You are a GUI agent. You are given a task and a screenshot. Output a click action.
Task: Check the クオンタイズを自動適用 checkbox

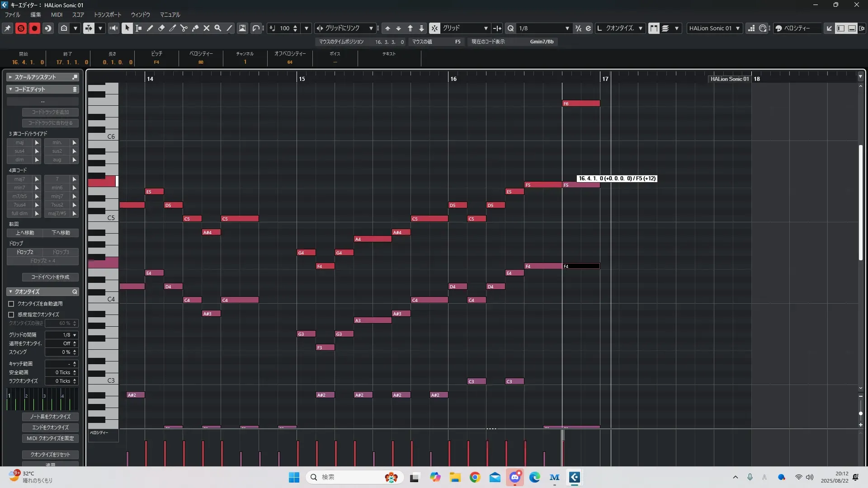click(x=11, y=304)
